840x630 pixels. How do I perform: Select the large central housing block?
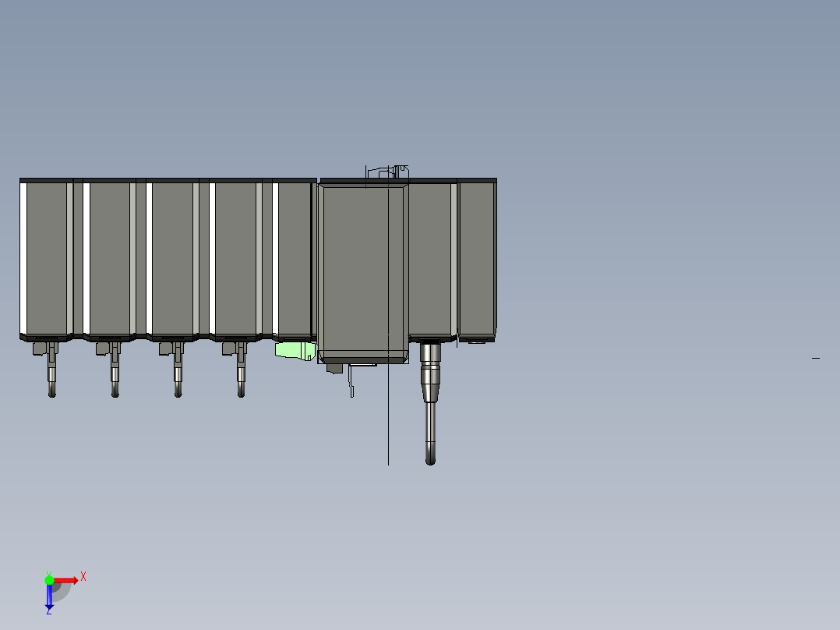pos(363,274)
